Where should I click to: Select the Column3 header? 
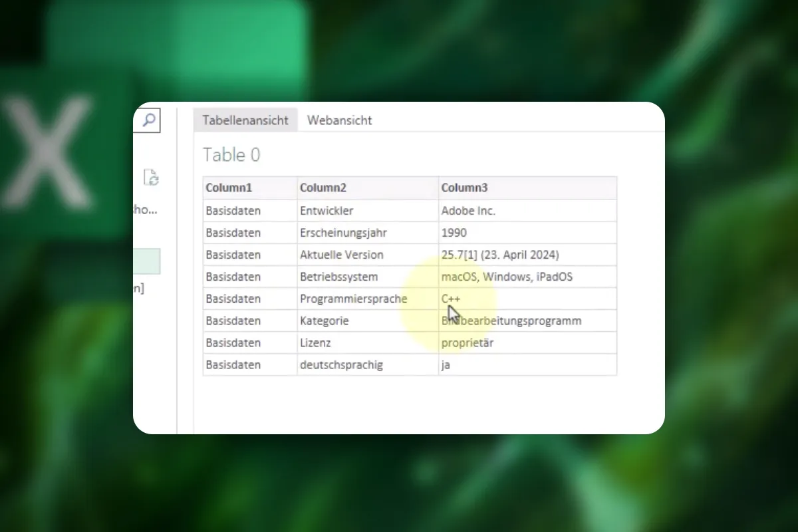[527, 188]
